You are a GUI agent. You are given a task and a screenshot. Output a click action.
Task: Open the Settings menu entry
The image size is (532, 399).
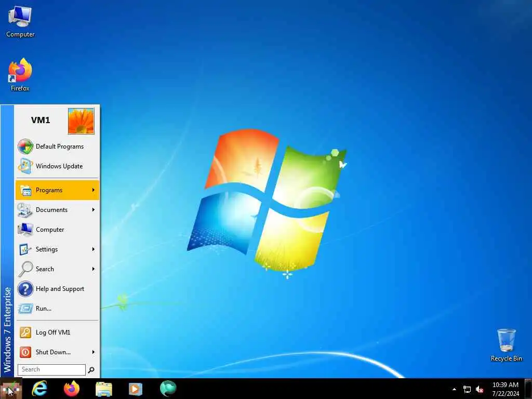(x=57, y=249)
